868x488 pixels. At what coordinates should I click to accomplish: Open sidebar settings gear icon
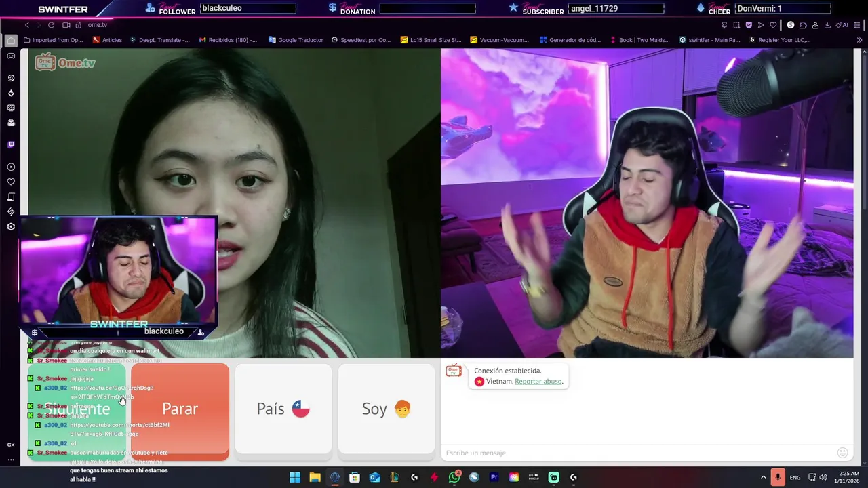click(x=11, y=226)
